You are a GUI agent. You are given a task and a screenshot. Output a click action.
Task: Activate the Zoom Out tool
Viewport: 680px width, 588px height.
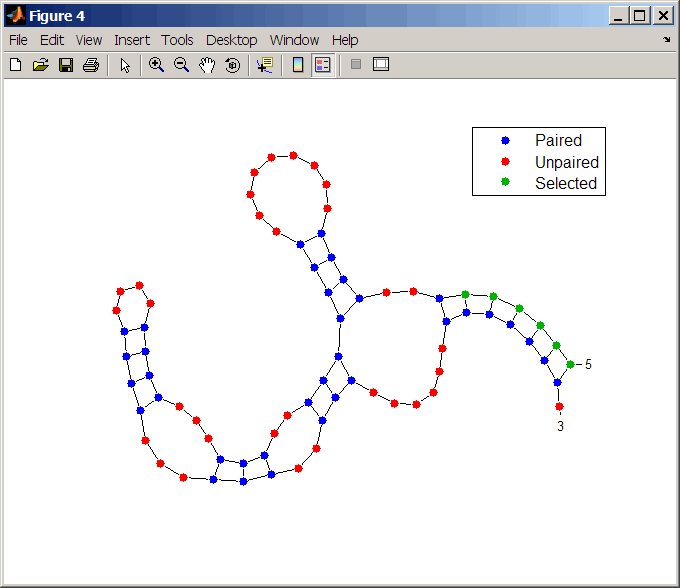point(181,65)
